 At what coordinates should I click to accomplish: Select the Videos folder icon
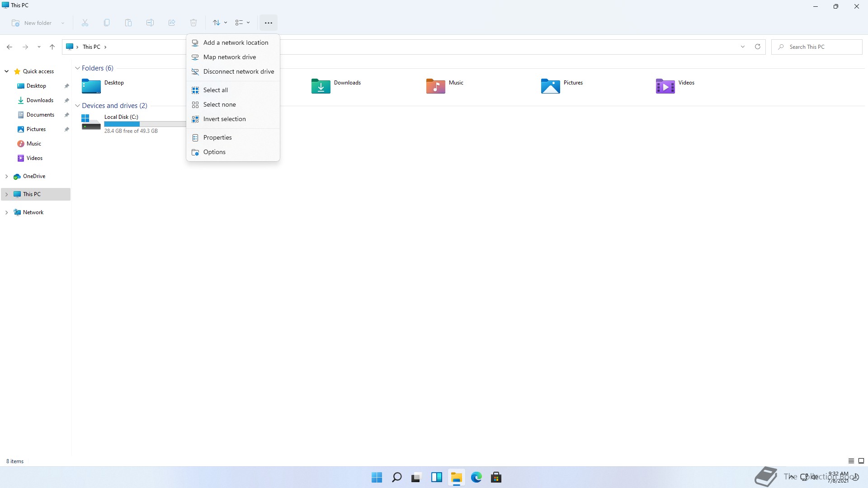click(665, 86)
